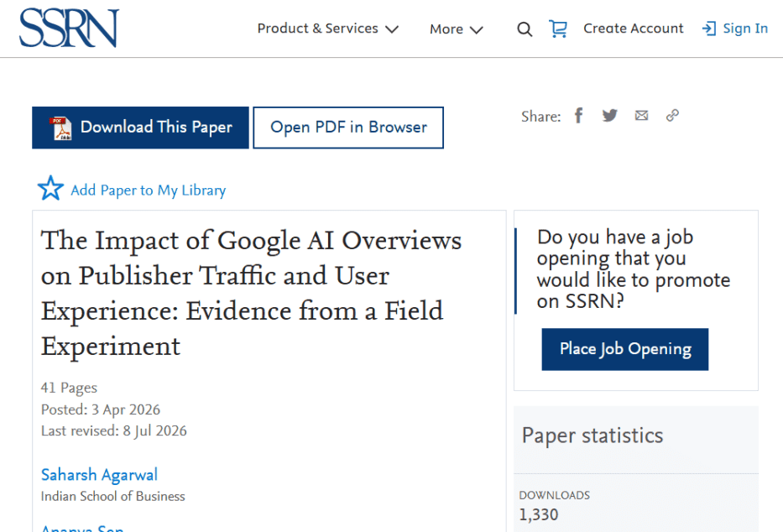This screenshot has height=532, width=783.
Task: Click the '41 Pages' text
Action: [x=69, y=388]
